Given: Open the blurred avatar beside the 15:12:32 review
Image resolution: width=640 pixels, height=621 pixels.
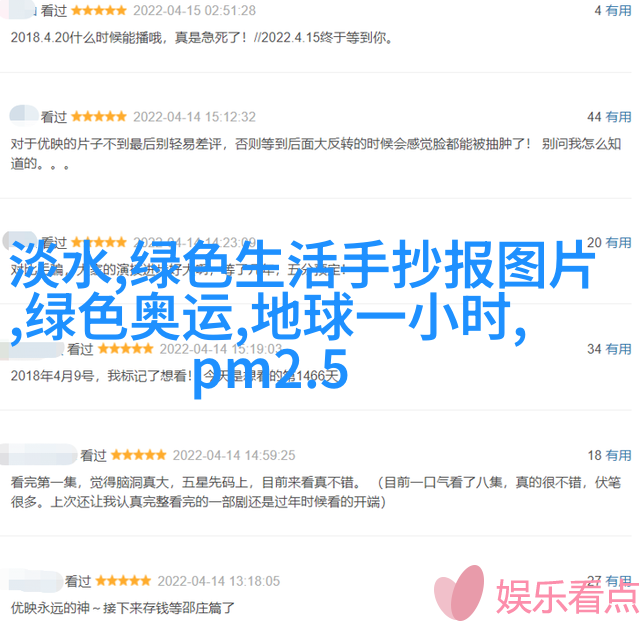Looking at the screenshot, I should [x=24, y=115].
